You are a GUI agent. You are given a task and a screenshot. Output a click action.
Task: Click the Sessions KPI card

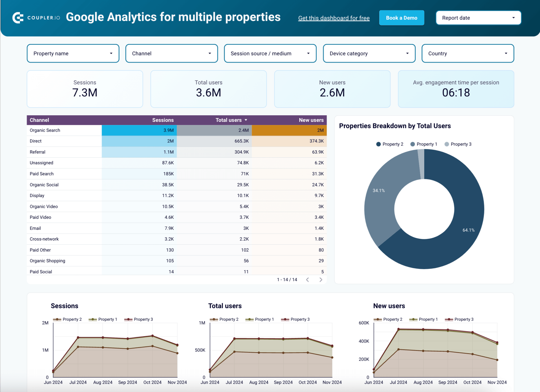click(85, 89)
